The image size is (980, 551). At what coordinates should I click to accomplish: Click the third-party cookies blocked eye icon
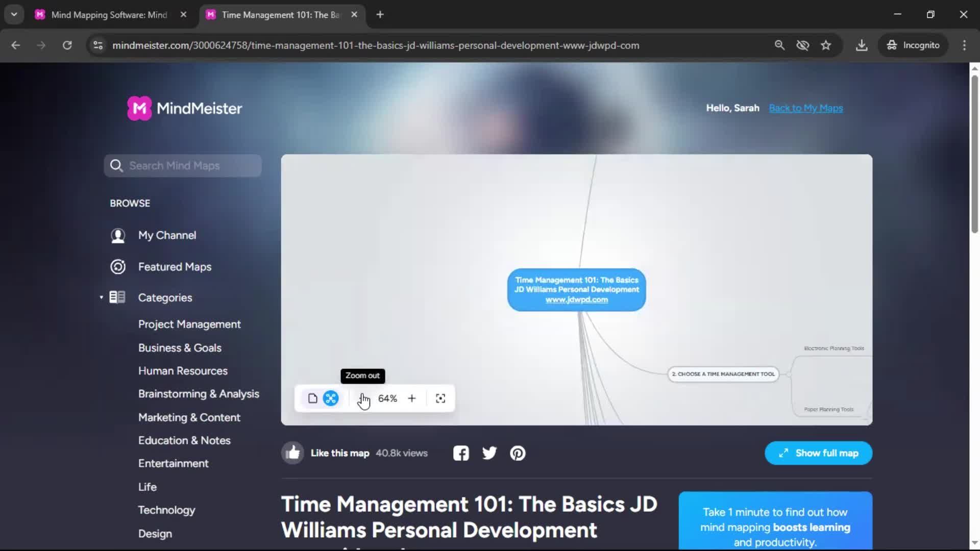tap(803, 45)
